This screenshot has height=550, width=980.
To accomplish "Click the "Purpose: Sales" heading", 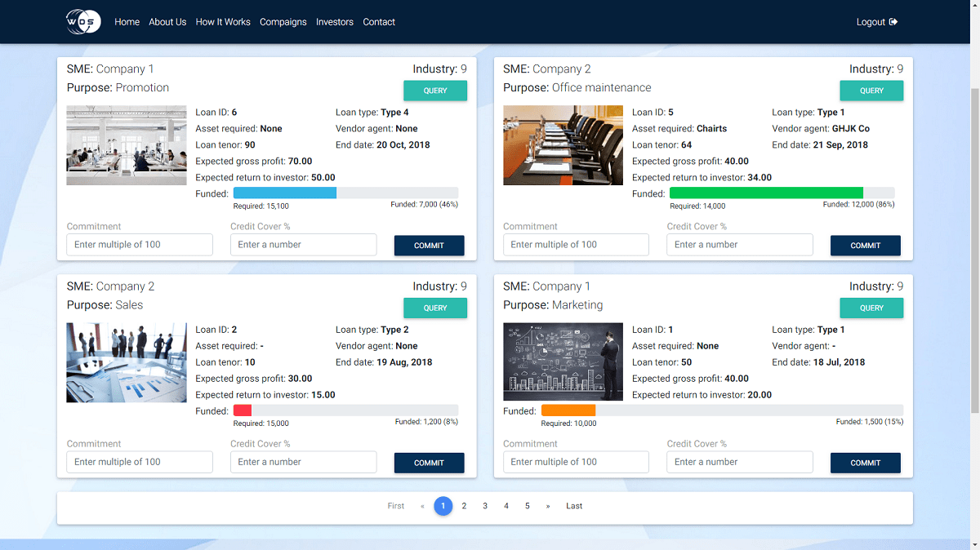I will coord(105,304).
